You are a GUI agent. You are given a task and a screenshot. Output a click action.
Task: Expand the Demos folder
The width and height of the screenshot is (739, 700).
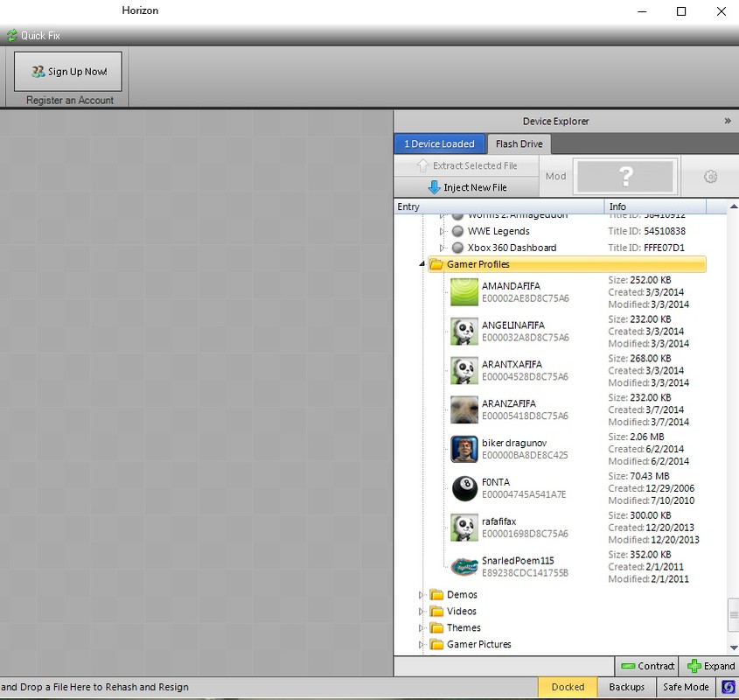click(x=422, y=595)
